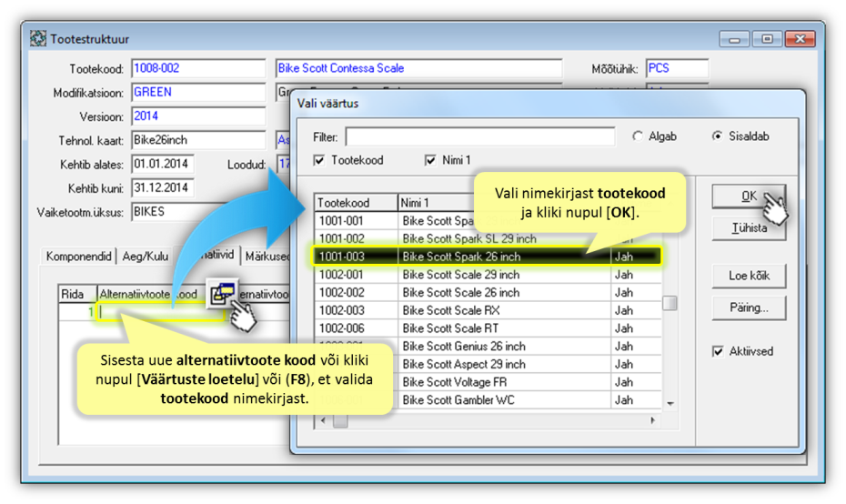The image size is (846, 504).
Task: Click the vertical scrollbar thumb of value list
Action: pos(670,303)
